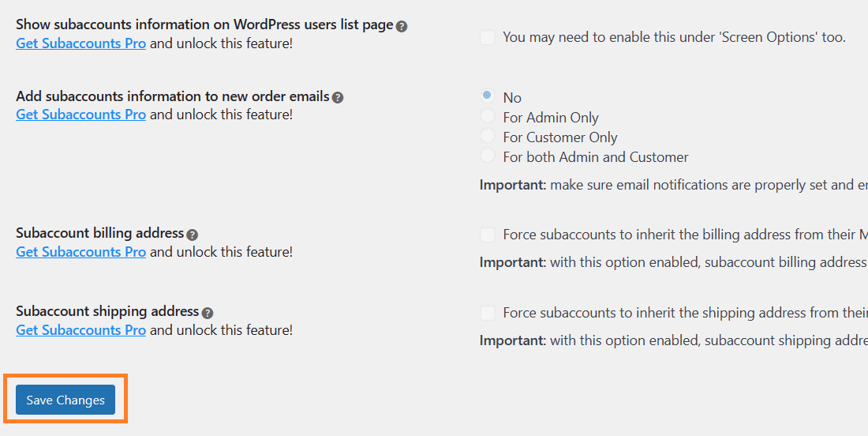The height and width of the screenshot is (436, 868).
Task: Open Get Subaccounts Pro link under users list
Action: click(x=80, y=43)
